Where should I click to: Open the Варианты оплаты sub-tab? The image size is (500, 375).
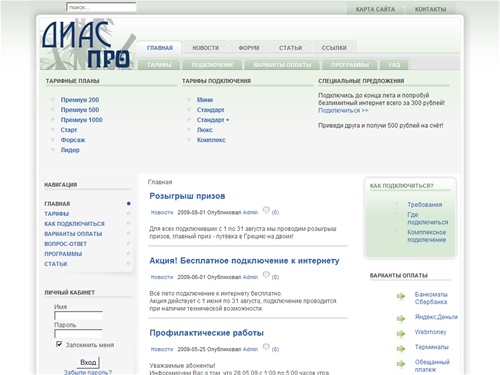(x=282, y=64)
